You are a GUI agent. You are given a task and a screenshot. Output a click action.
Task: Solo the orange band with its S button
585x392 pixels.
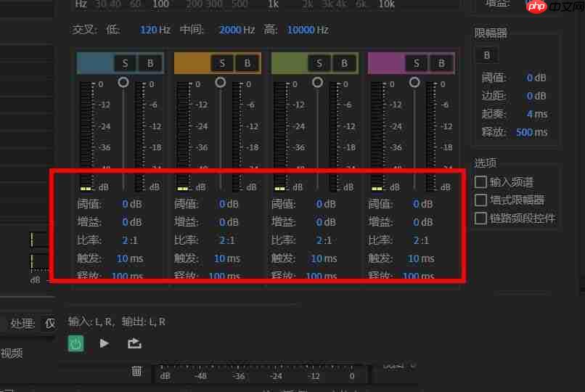click(x=222, y=63)
